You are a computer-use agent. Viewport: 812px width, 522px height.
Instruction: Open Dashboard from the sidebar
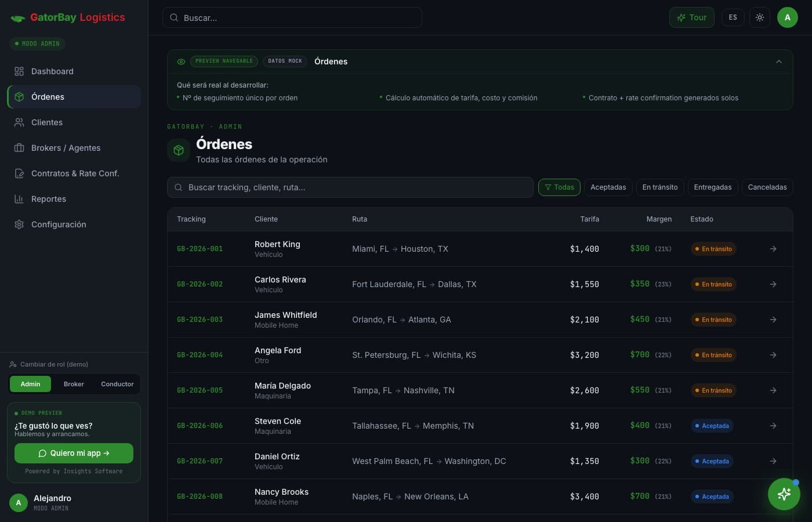point(74,71)
